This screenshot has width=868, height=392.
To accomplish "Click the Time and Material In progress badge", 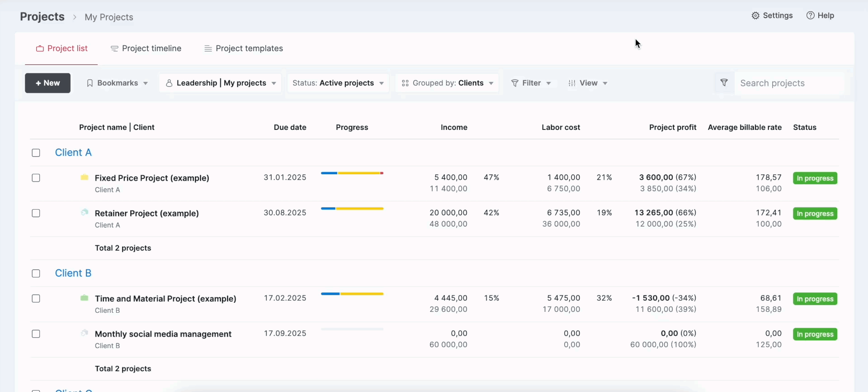I will tap(815, 299).
